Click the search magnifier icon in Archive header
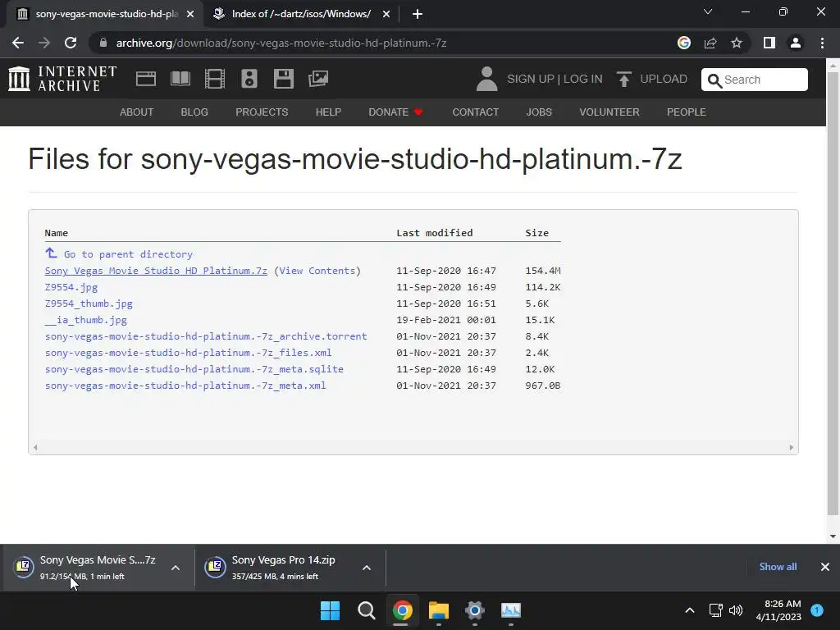The image size is (840, 630). (x=714, y=80)
